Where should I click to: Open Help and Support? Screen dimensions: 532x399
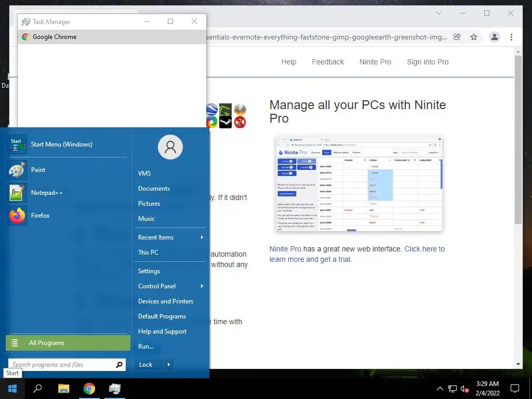point(162,331)
